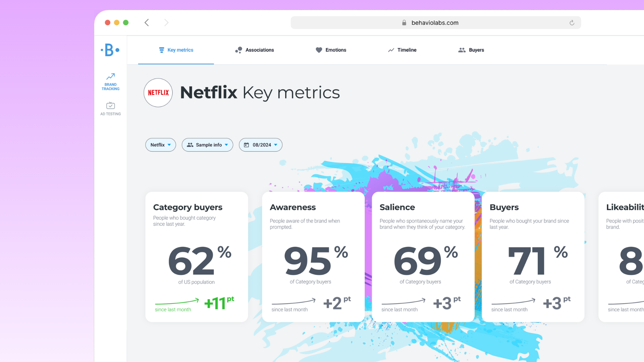Switch to the Key metrics tab
Image resolution: width=644 pixels, height=362 pixels.
(176, 50)
